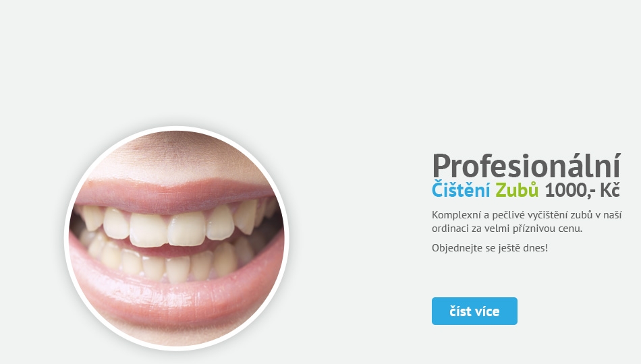Click 'ordinaci za velmi příznivou cenu.' line
The height and width of the screenshot is (364, 641).
click(507, 229)
